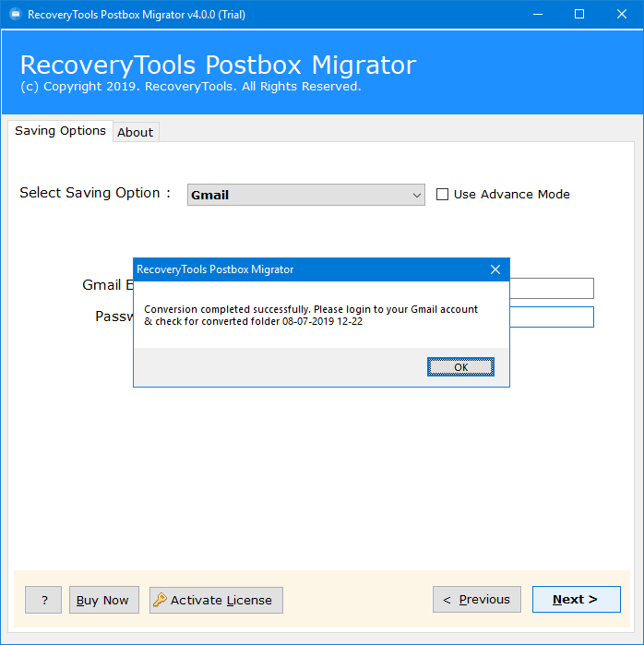Enable Use Advance Mode checkbox
The width and height of the screenshot is (644, 645).
click(x=442, y=194)
